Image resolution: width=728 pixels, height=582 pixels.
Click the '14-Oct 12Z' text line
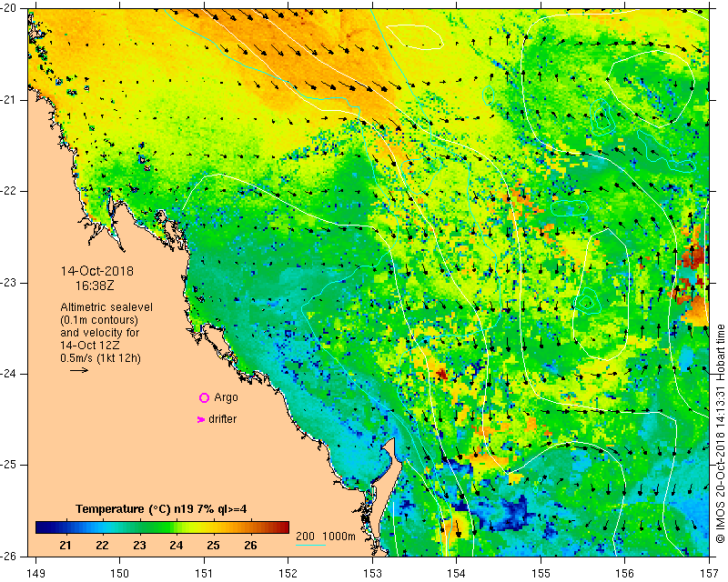tap(88, 346)
